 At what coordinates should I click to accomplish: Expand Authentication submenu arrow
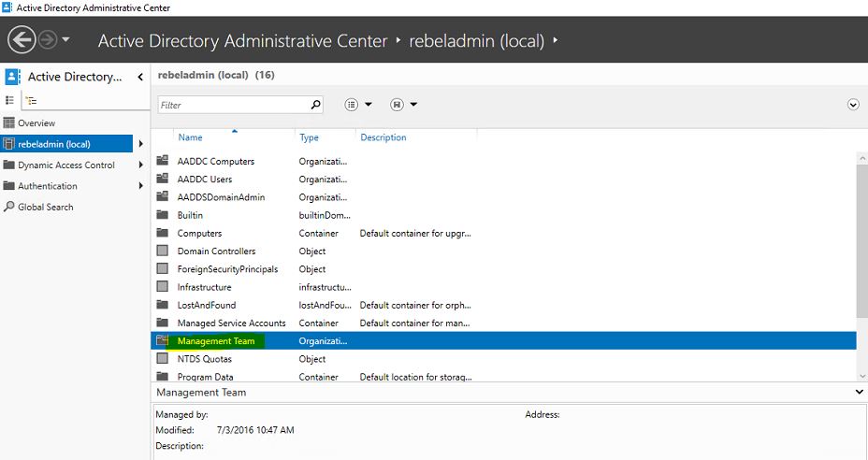click(140, 186)
